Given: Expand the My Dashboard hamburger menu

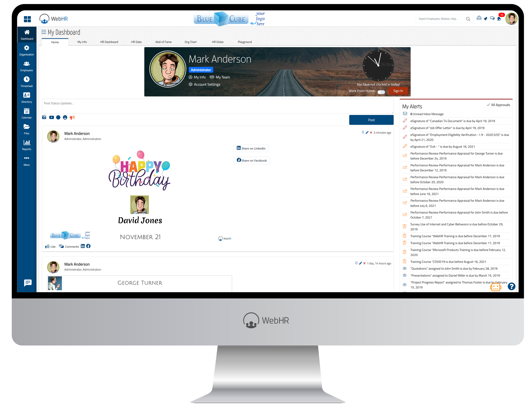Looking at the screenshot, I should [x=44, y=32].
